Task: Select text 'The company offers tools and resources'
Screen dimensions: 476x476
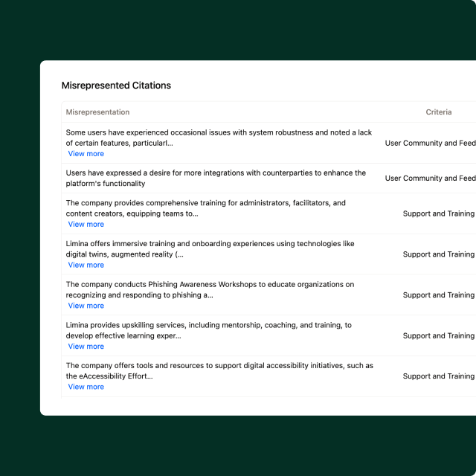Action: point(135,365)
